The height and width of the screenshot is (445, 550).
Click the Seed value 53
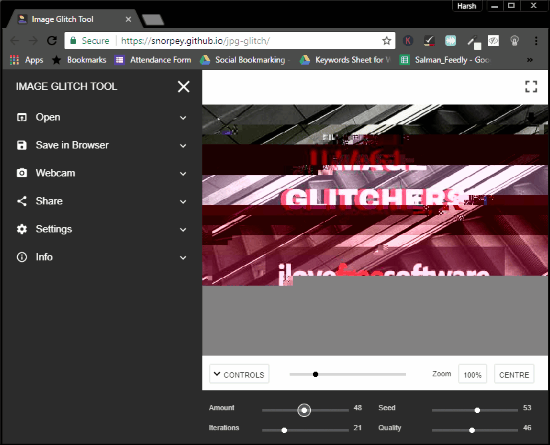pos(527,407)
